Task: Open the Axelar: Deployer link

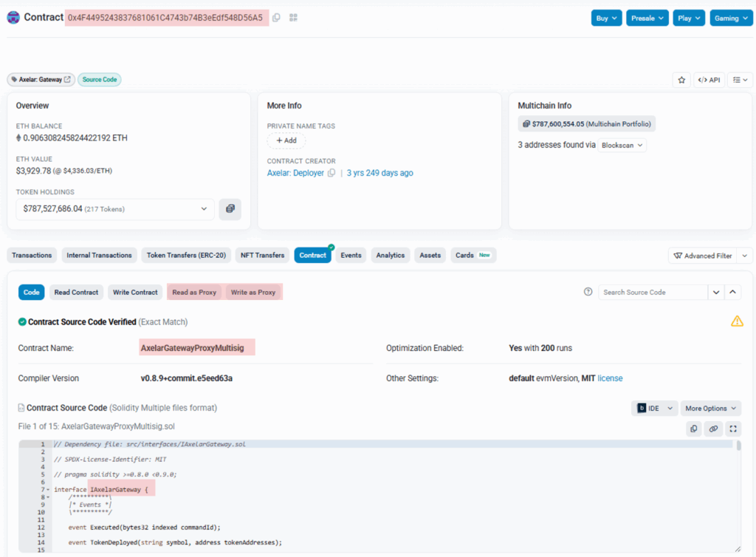Action: coord(295,173)
